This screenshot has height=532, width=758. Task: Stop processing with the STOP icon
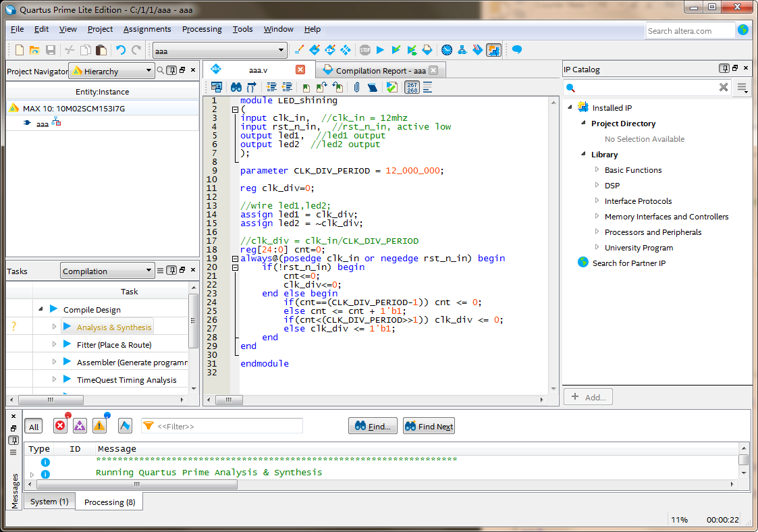coord(365,50)
